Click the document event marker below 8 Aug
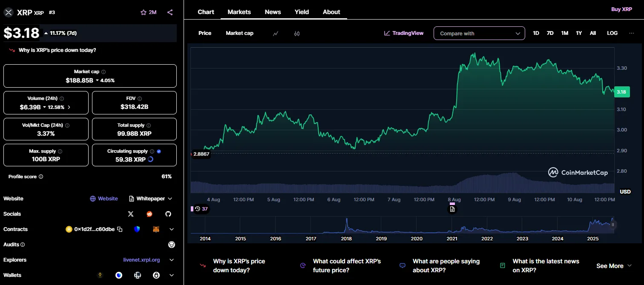Screen dimensions: 644x285 click(x=452, y=209)
